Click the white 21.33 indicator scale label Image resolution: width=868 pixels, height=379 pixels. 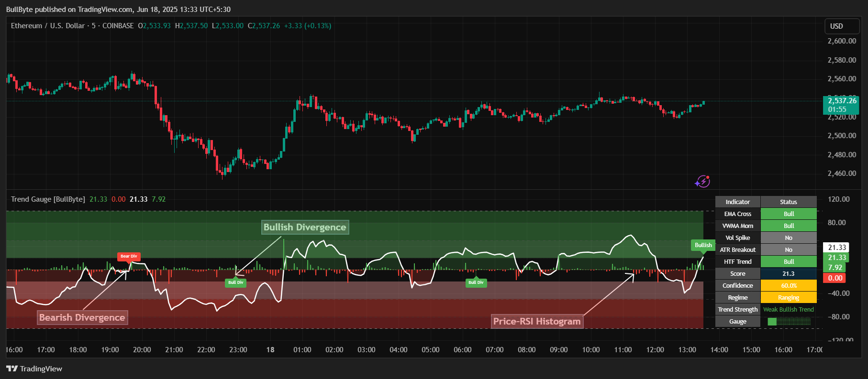click(x=836, y=247)
